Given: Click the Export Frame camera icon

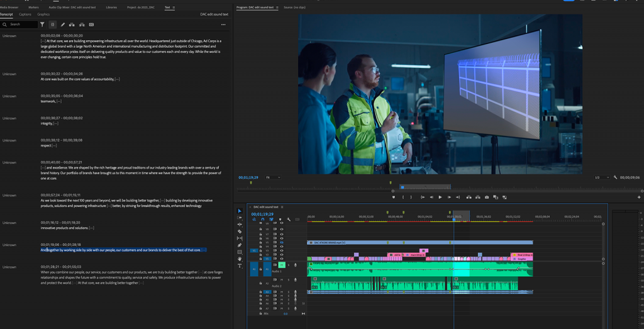Looking at the screenshot, I should 487,197.
